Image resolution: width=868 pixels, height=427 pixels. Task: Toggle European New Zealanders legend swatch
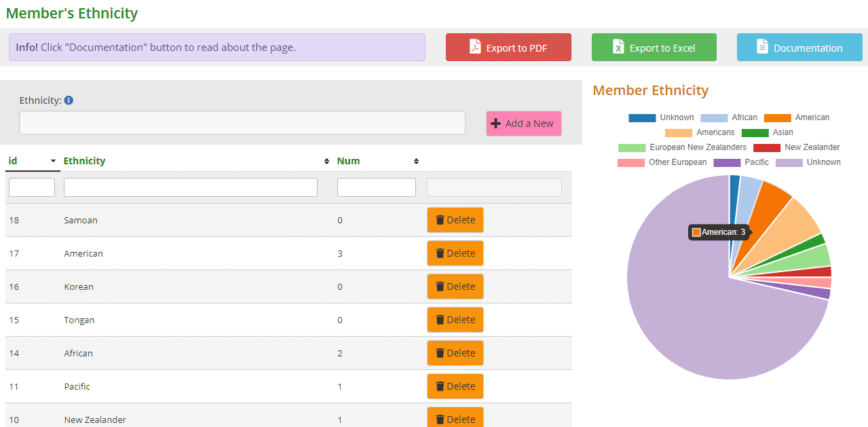tap(632, 147)
